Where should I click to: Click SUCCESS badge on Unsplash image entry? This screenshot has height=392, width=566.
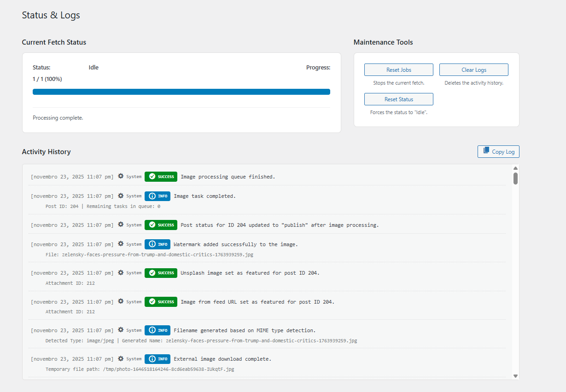tap(161, 273)
